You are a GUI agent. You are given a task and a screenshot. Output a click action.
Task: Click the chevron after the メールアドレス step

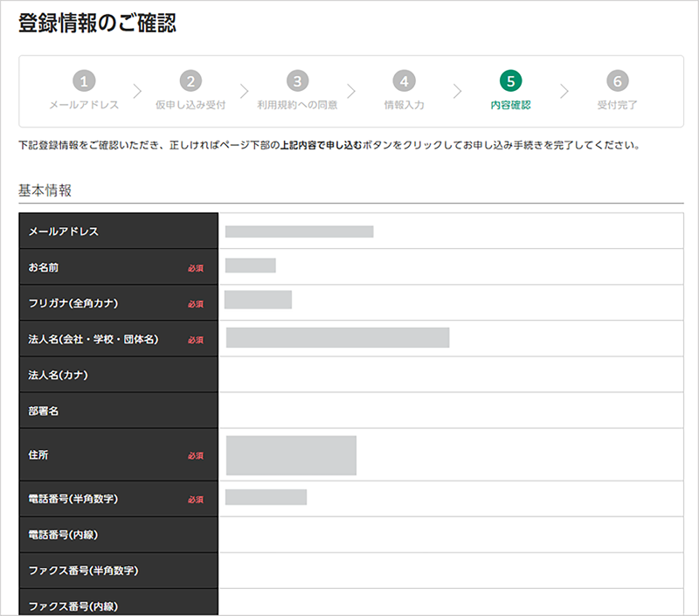137,91
